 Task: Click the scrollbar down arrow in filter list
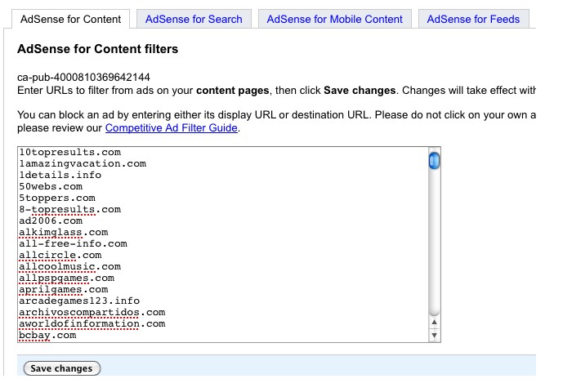tap(435, 335)
